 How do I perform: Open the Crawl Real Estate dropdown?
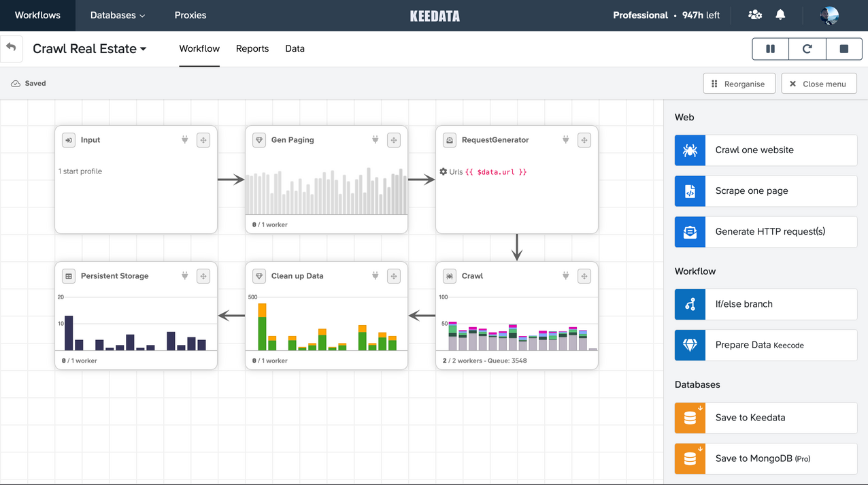tap(90, 49)
